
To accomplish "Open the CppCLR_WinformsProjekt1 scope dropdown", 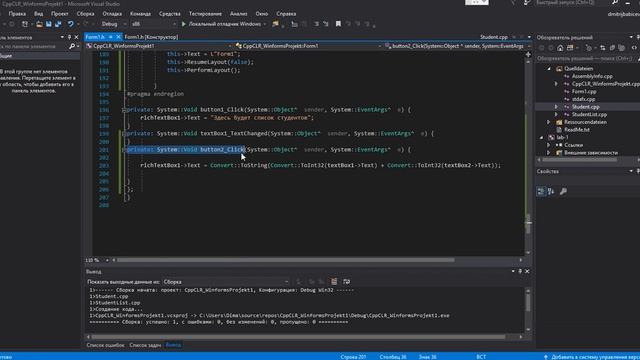I will click(x=159, y=46).
